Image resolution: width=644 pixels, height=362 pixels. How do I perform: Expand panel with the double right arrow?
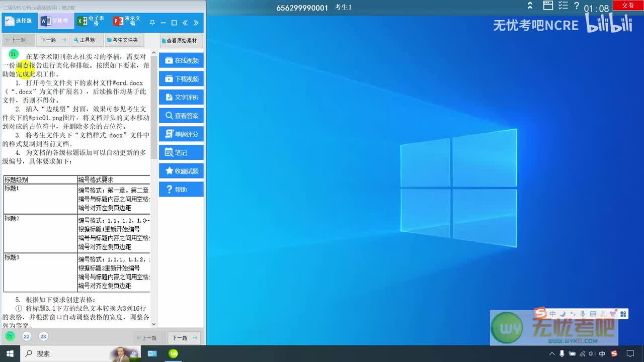click(x=196, y=23)
